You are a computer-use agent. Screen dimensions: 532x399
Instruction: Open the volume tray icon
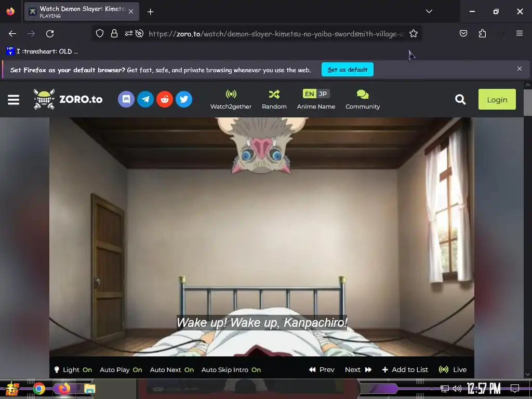coord(457,389)
